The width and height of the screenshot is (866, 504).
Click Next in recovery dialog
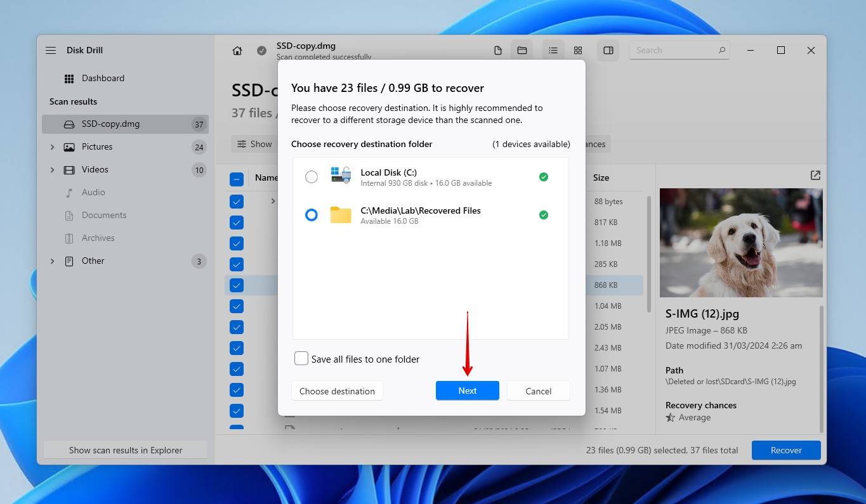point(468,391)
